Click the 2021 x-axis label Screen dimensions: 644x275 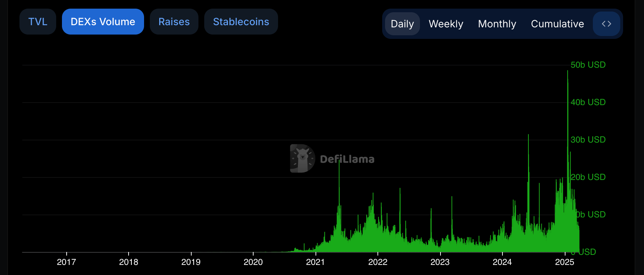(x=315, y=262)
